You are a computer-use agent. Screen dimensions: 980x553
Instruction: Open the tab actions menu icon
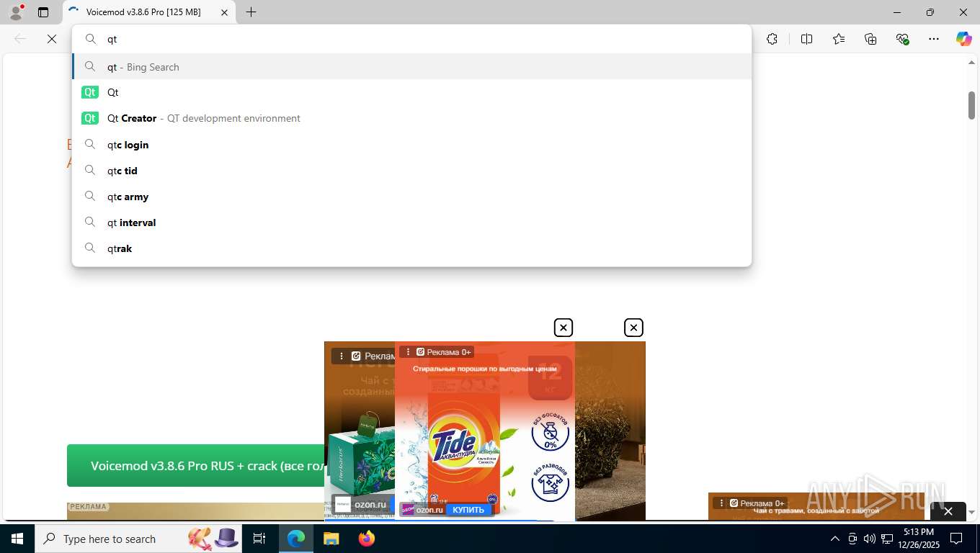(x=43, y=12)
